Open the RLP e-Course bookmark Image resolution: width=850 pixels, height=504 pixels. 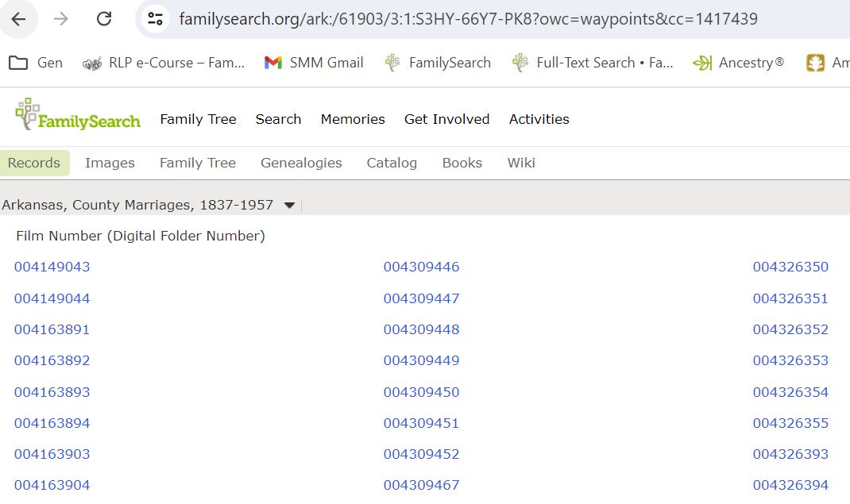(x=163, y=63)
